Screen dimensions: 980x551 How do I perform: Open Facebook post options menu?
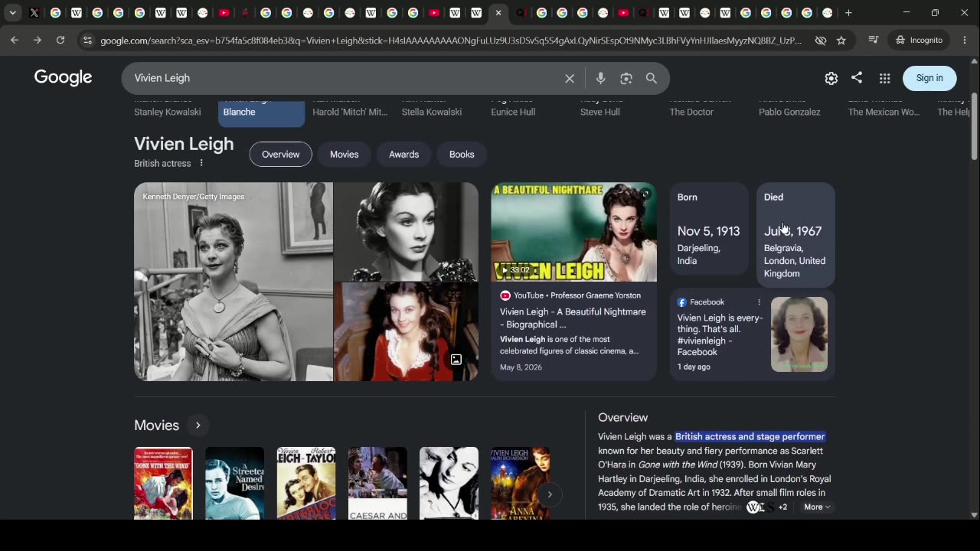(759, 302)
